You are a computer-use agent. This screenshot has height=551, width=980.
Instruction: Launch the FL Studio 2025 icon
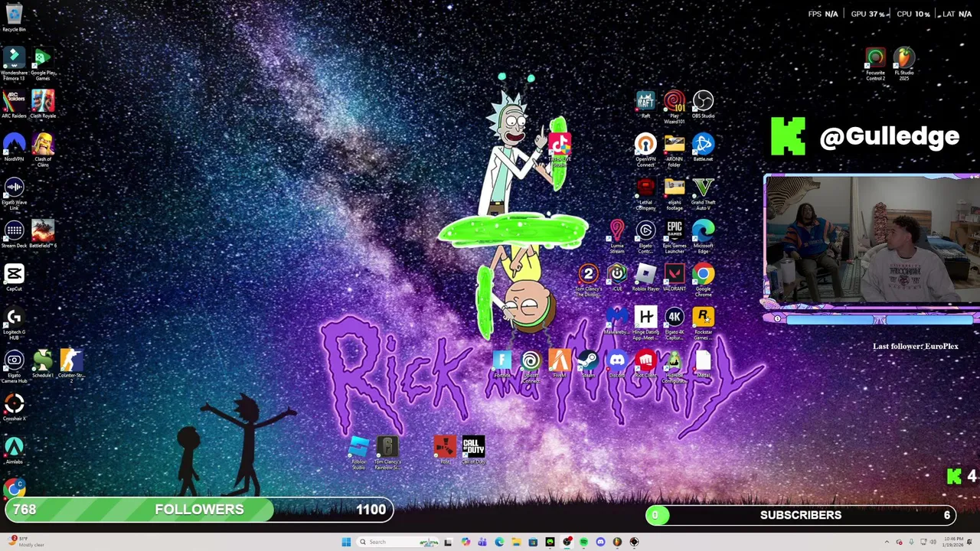(x=904, y=65)
